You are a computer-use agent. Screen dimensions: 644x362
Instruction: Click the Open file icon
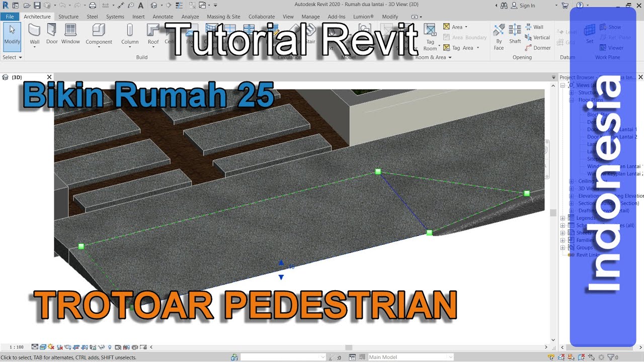(27, 6)
